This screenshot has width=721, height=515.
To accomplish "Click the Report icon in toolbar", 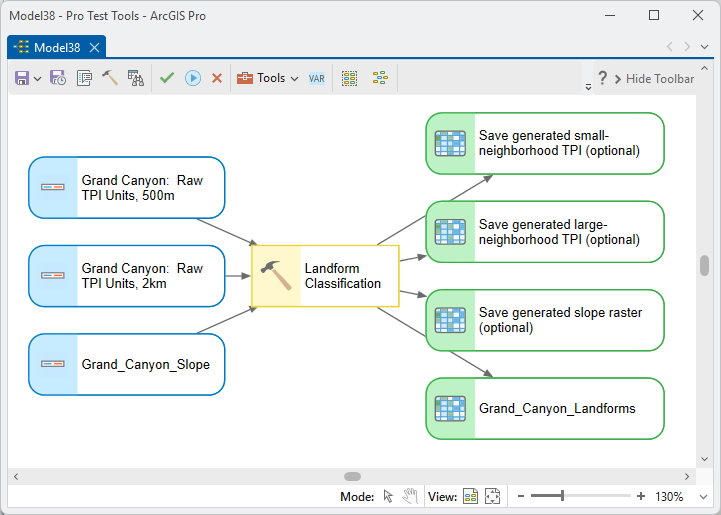I will tap(136, 78).
